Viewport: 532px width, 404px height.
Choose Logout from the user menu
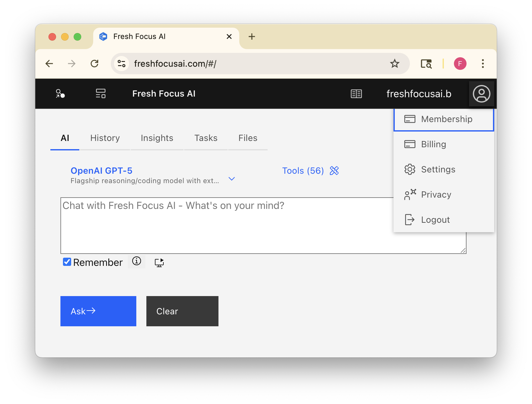435,220
